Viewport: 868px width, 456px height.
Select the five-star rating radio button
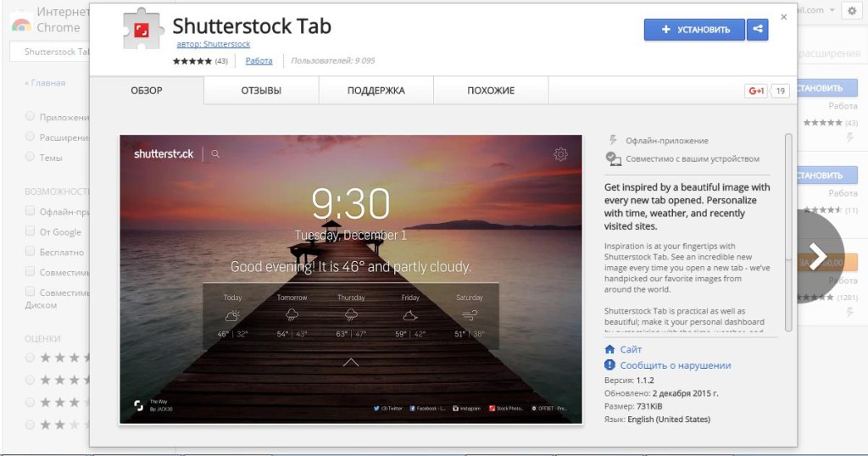pos(30,358)
